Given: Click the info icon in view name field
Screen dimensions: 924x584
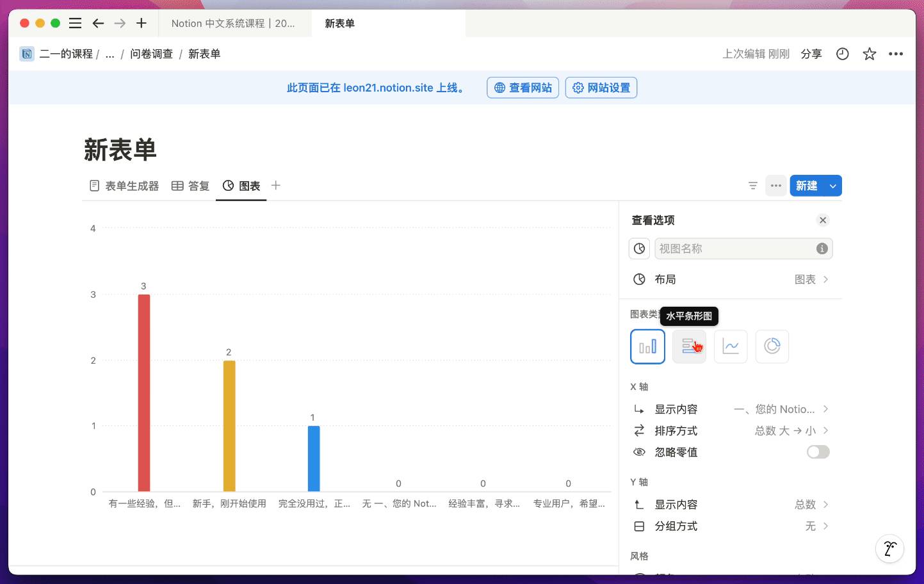Looking at the screenshot, I should coord(822,248).
